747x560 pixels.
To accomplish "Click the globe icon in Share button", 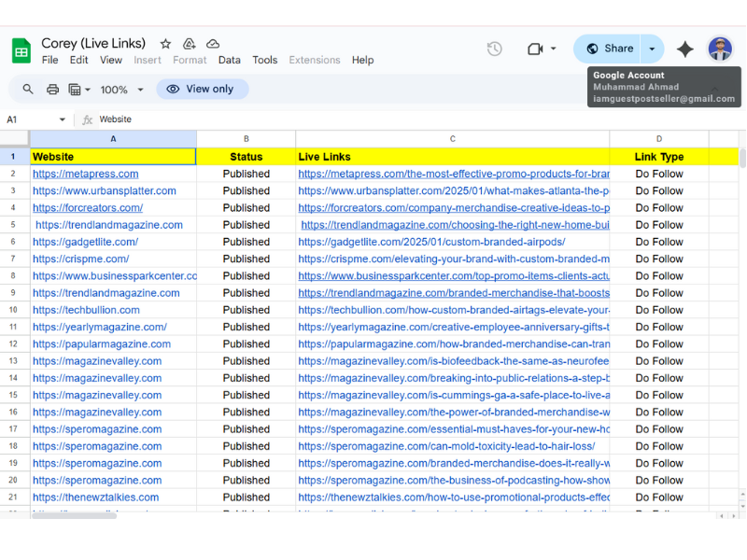I will coord(592,49).
